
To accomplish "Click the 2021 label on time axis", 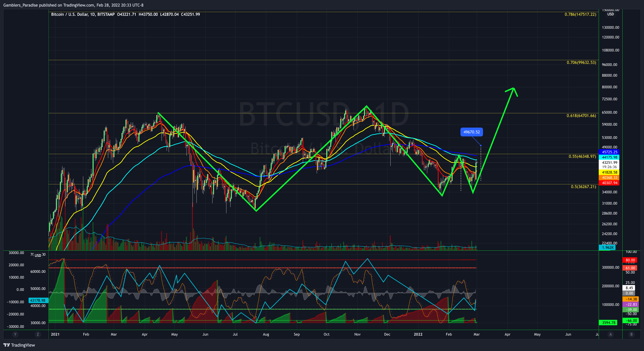I will coord(55,334).
